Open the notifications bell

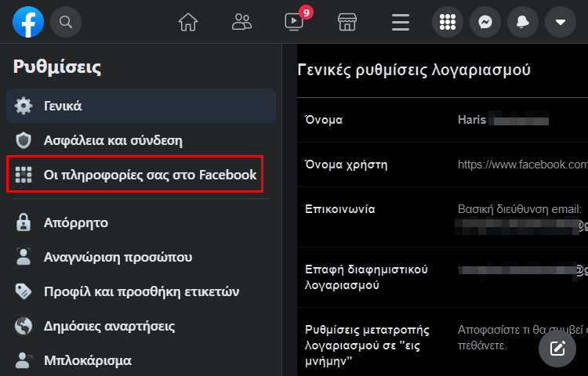(x=523, y=22)
